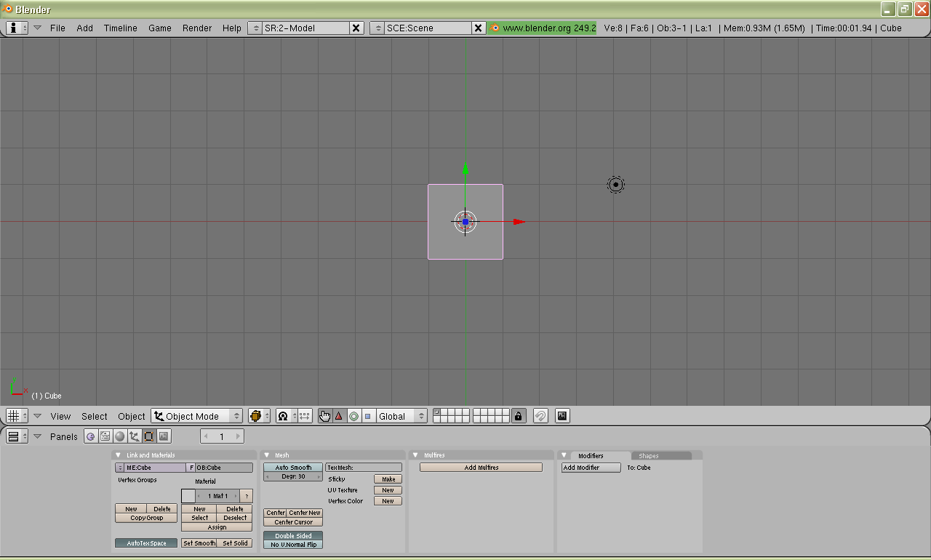Enable Auto Smooth for the mesh
Viewport: 931px width, 560px height.
[x=292, y=467]
